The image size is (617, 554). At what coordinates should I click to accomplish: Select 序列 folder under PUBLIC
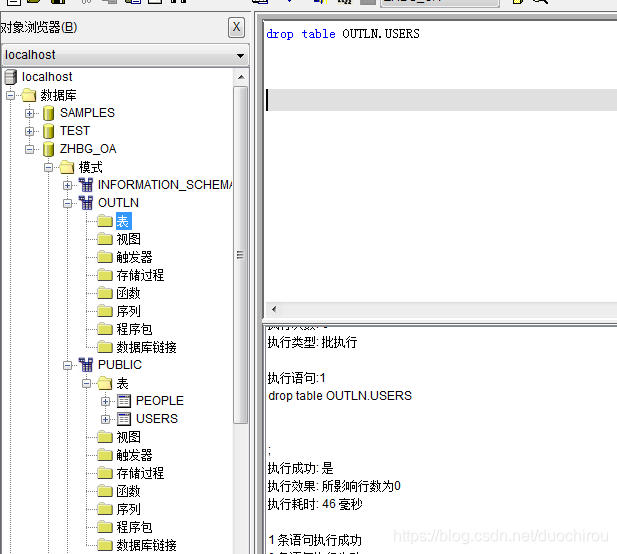[128, 509]
